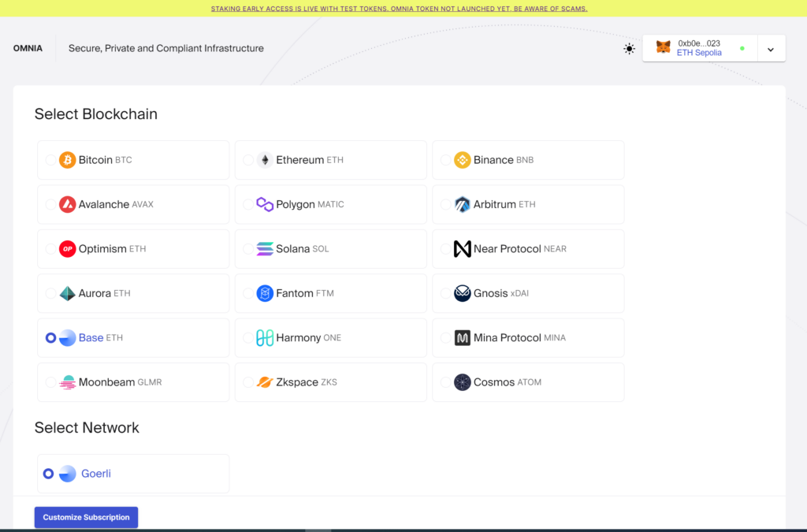This screenshot has height=532, width=807.
Task: Click the Select Network heading
Action: (x=87, y=427)
